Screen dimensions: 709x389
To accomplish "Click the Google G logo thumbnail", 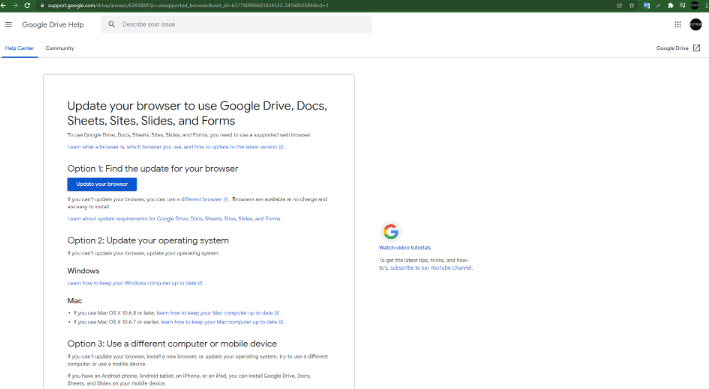I will (x=391, y=232).
